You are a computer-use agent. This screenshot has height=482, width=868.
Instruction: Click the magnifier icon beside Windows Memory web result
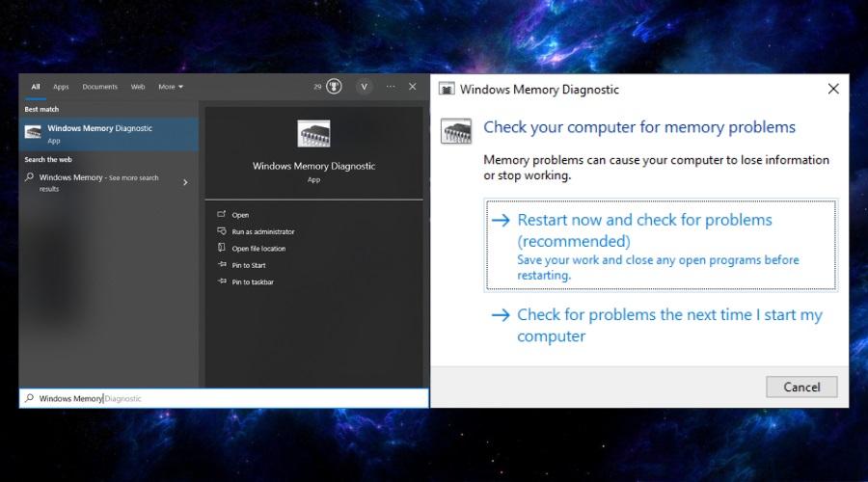(x=29, y=177)
